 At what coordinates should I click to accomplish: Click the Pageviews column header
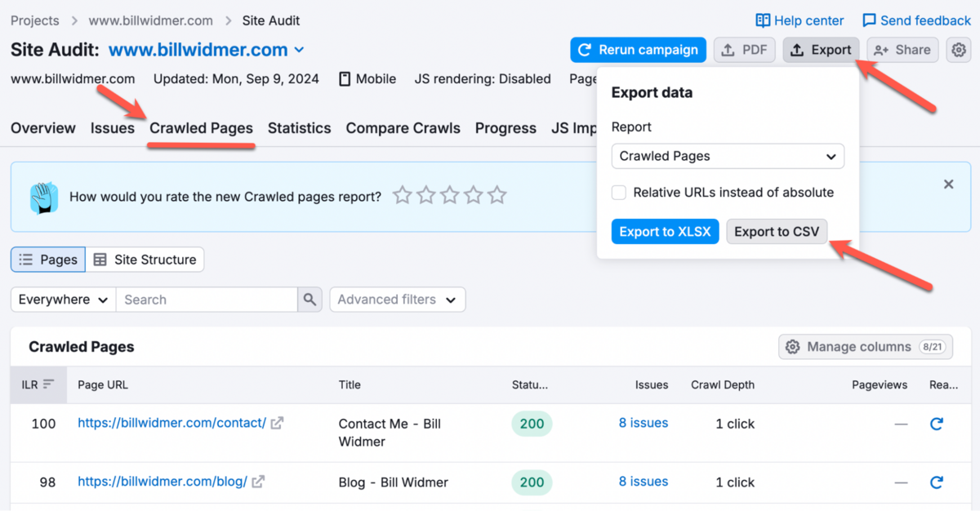point(880,384)
